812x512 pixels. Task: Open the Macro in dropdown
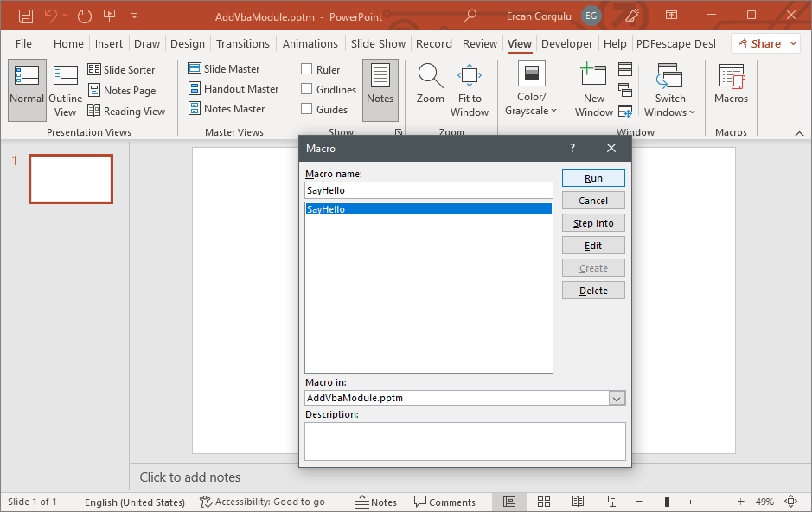pyautogui.click(x=617, y=398)
